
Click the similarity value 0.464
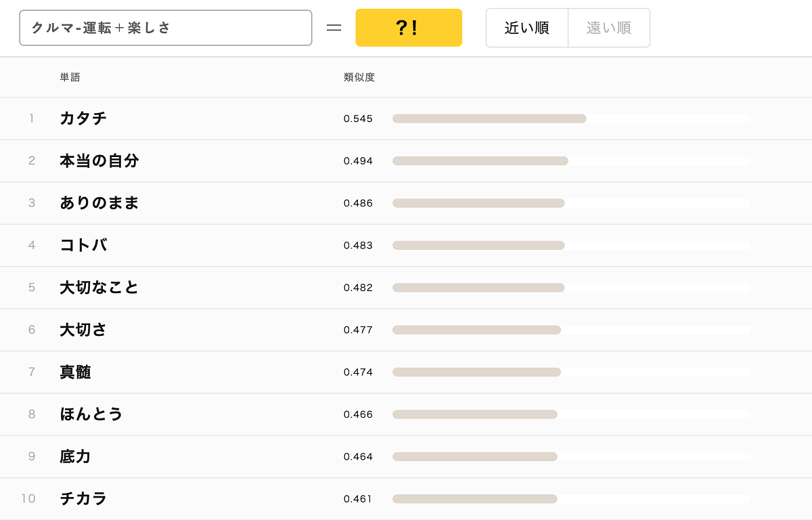tap(358, 456)
